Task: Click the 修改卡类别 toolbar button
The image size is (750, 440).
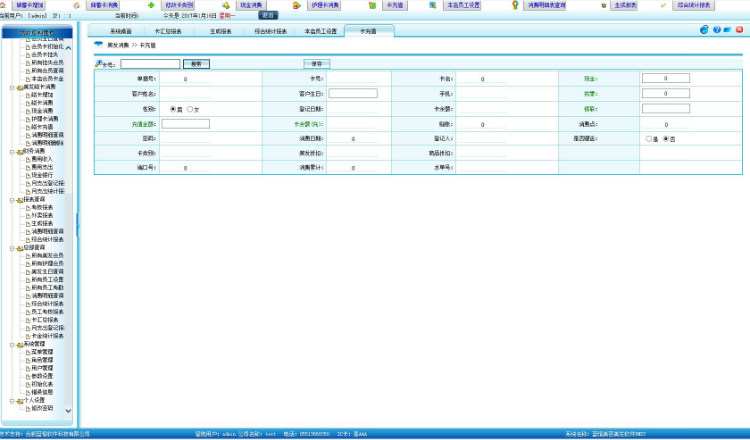Action: 179,5
